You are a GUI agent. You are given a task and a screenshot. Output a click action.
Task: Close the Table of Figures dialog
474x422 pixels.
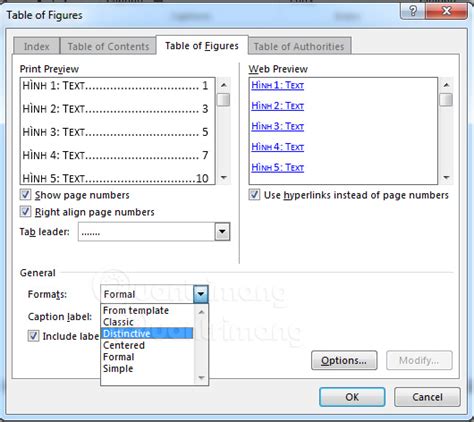[447, 11]
